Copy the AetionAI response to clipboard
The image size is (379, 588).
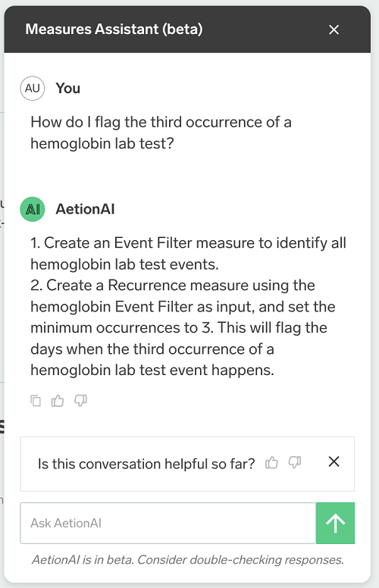point(36,401)
